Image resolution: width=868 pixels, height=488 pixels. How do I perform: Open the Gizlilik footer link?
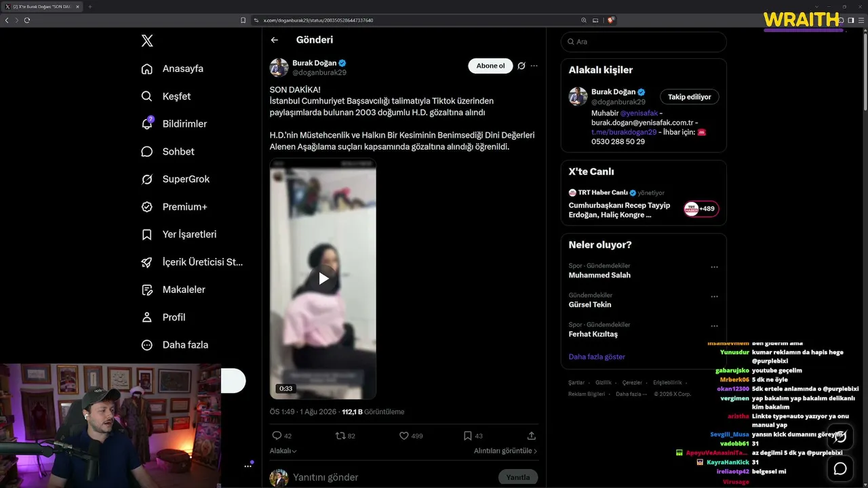tap(604, 383)
